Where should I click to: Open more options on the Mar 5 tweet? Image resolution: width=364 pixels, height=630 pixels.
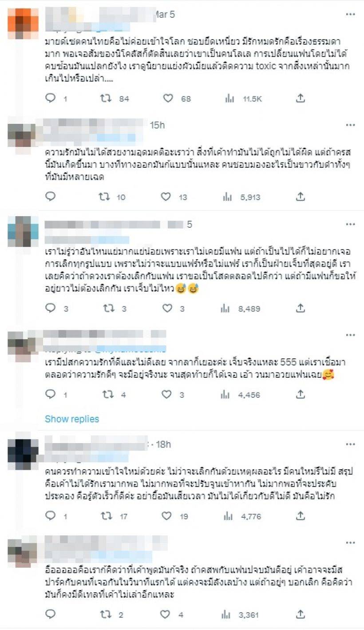click(350, 15)
